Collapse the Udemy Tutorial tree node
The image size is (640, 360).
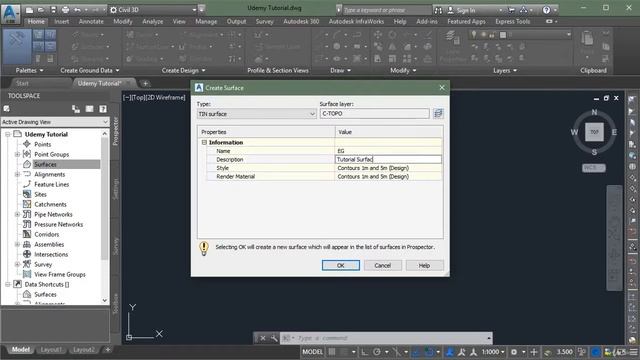(x=7, y=134)
